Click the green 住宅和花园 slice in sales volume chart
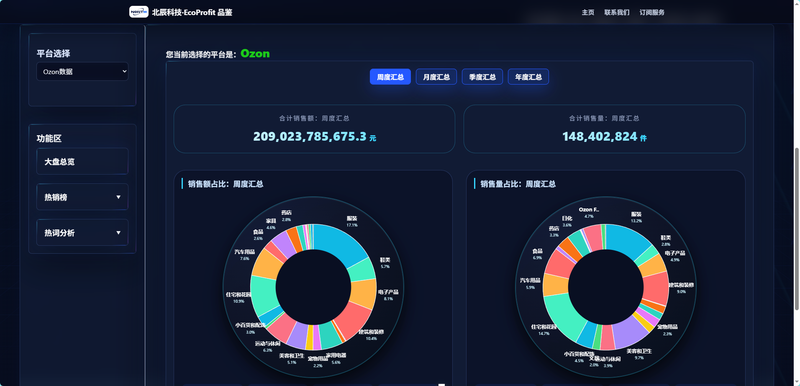800x386 pixels. point(561,314)
